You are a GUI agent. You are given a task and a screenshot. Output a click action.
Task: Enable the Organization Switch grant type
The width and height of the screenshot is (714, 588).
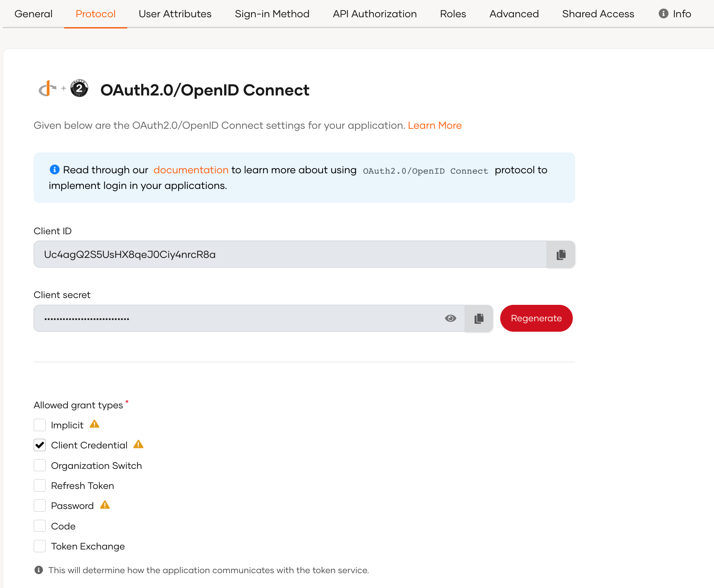click(x=40, y=465)
